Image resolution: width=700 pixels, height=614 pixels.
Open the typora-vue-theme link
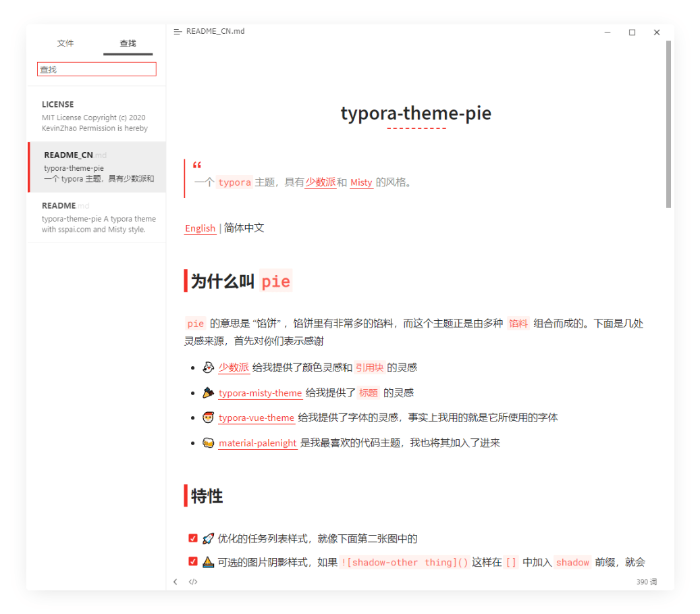tap(257, 418)
